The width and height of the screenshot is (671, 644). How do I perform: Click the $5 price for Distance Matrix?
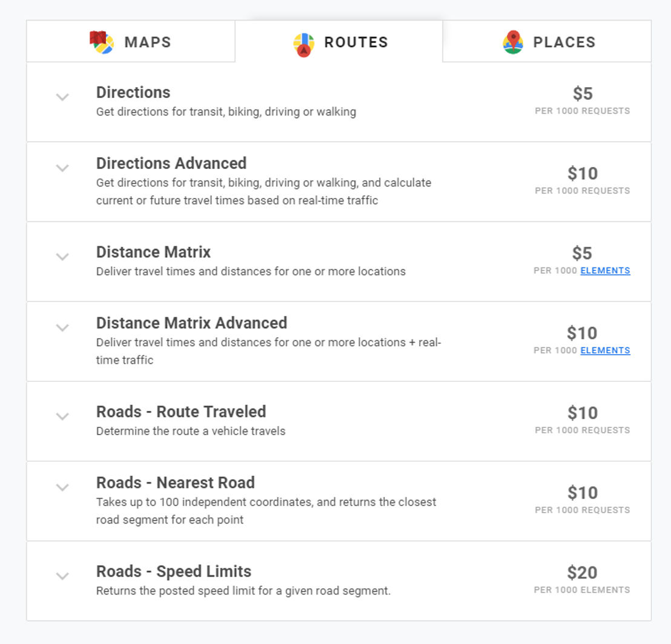582,254
